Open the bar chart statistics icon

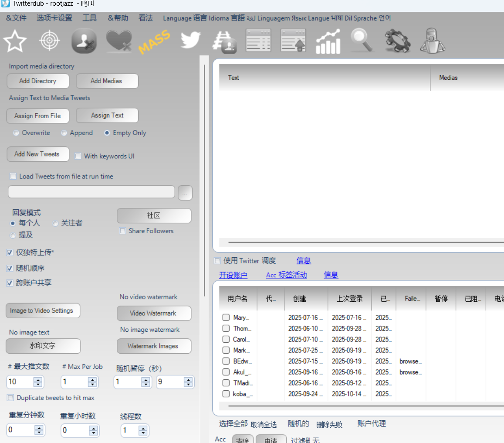pos(328,41)
